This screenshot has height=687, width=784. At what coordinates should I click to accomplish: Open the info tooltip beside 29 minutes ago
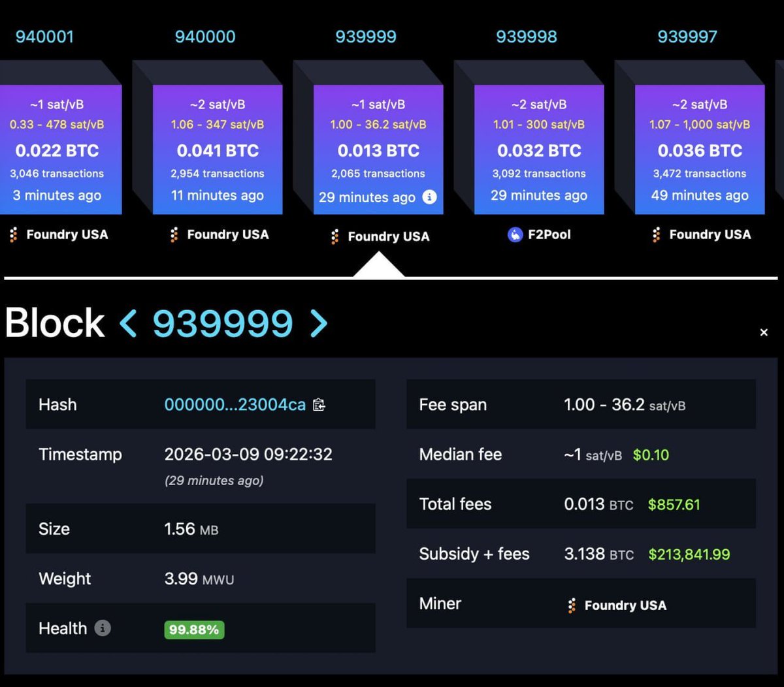pos(430,197)
